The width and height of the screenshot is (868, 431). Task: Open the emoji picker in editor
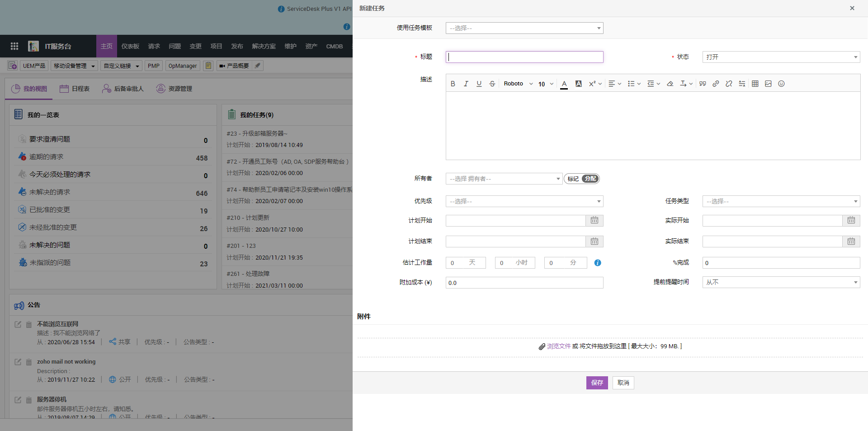pos(781,84)
